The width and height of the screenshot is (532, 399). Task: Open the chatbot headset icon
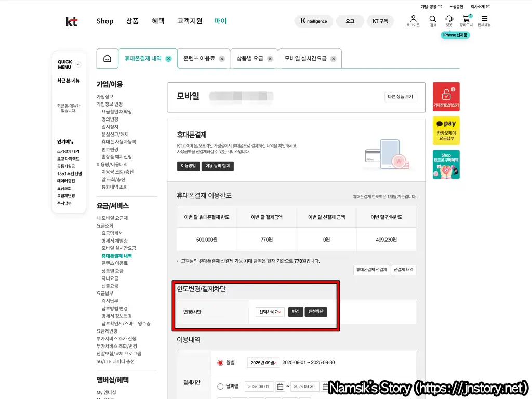(x=449, y=19)
